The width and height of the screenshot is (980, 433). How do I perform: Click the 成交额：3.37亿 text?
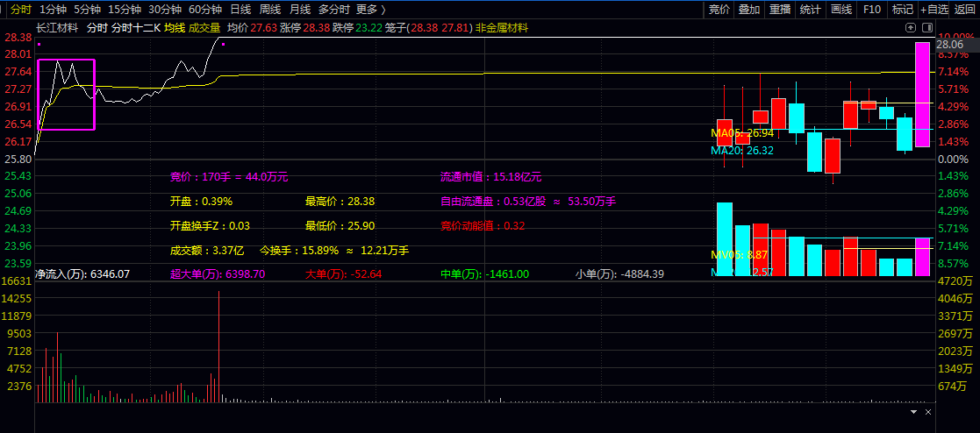[x=207, y=251]
